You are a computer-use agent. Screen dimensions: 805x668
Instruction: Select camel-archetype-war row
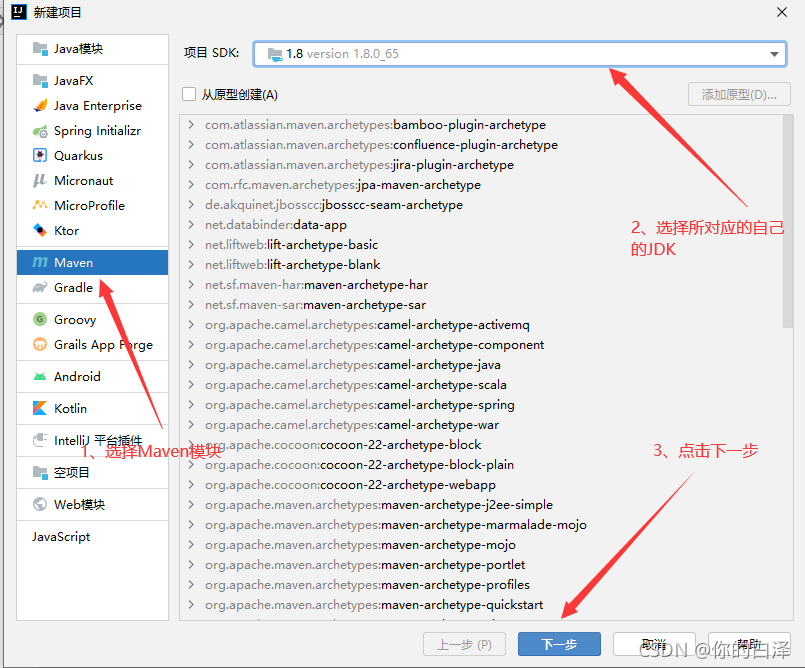tap(481, 425)
